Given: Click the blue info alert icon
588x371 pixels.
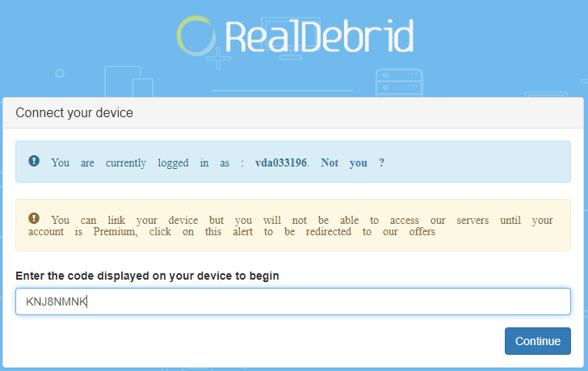Looking at the screenshot, I should pos(34,161).
